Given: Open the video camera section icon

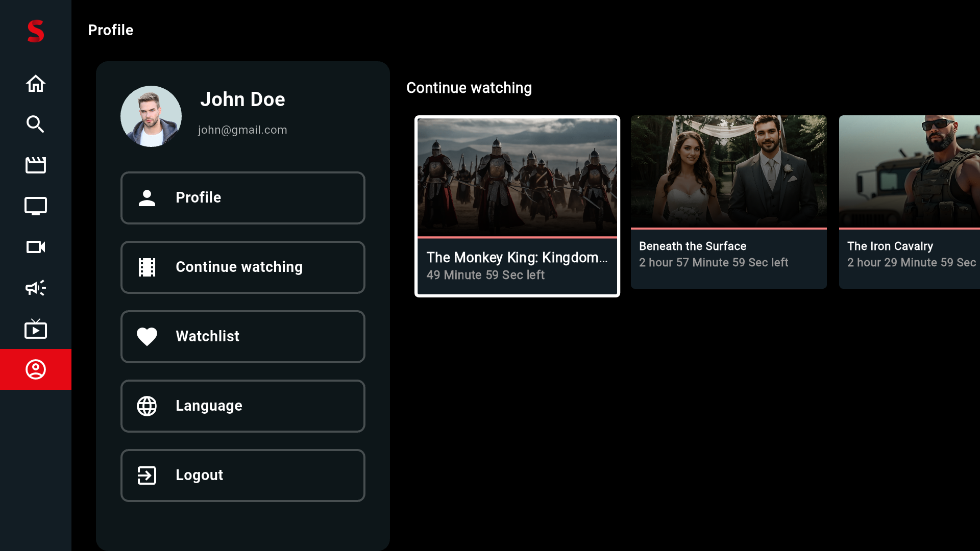Looking at the screenshot, I should tap(35, 247).
